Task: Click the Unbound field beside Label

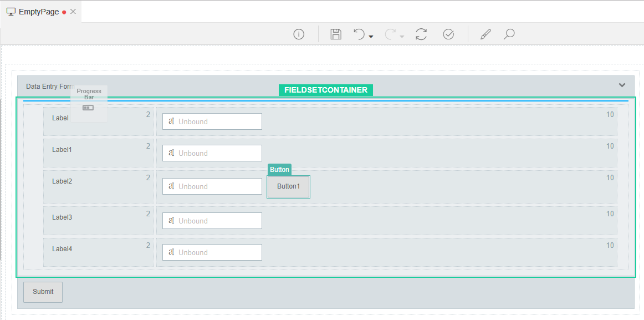Action: pyautogui.click(x=212, y=121)
